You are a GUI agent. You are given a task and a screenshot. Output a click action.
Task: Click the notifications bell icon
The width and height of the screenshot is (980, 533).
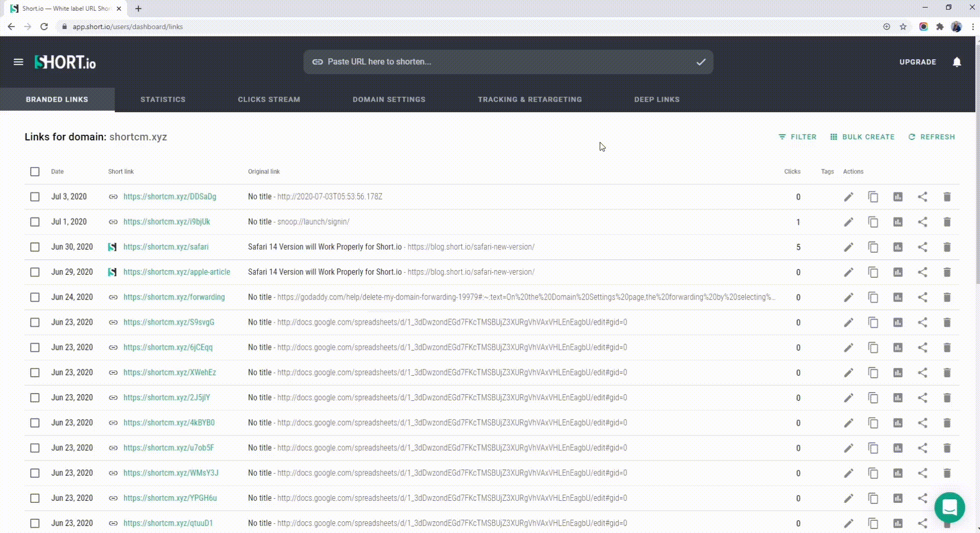[x=957, y=62]
